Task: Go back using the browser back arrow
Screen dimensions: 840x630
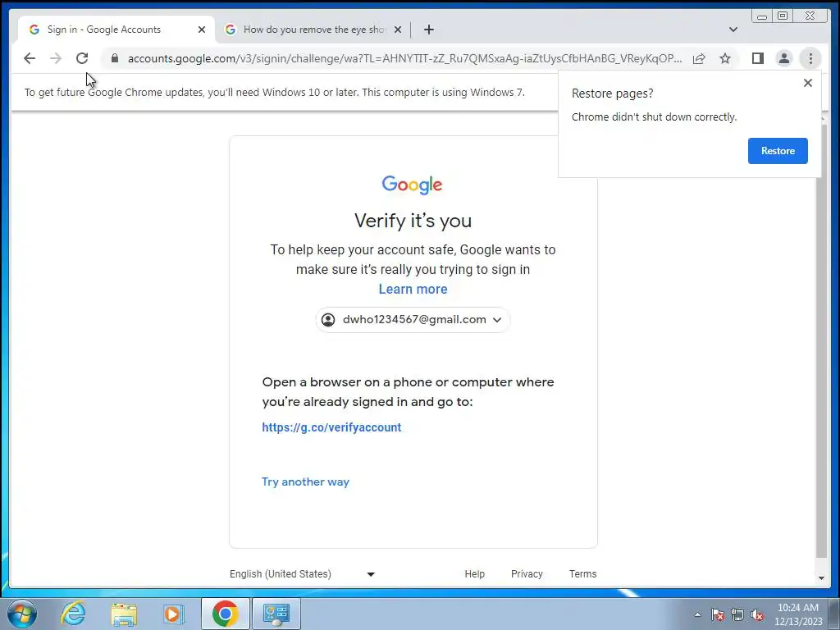Action: 30,58
